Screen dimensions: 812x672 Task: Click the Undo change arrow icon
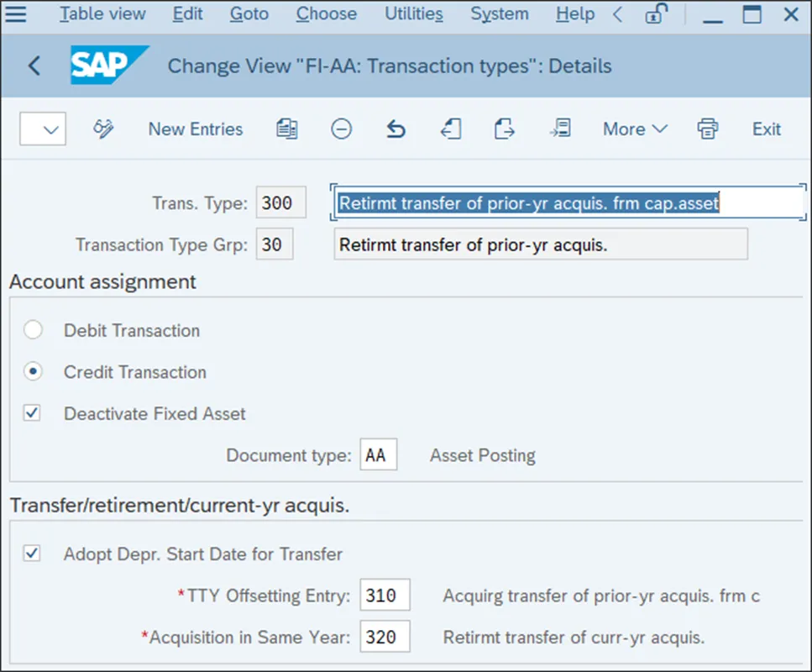(396, 129)
